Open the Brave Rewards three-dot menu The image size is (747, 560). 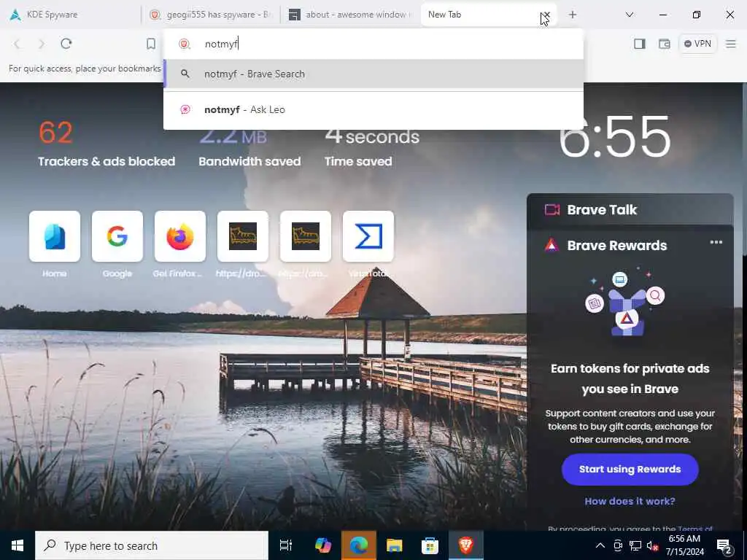coord(716,242)
